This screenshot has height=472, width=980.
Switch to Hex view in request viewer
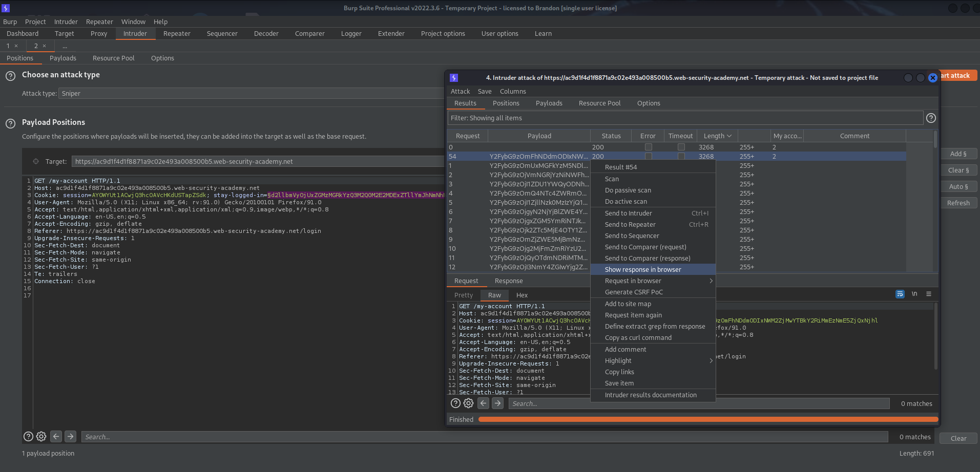click(x=522, y=295)
